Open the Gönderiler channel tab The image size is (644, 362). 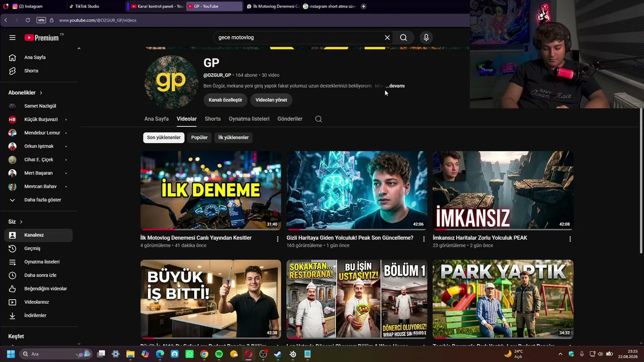tap(290, 119)
